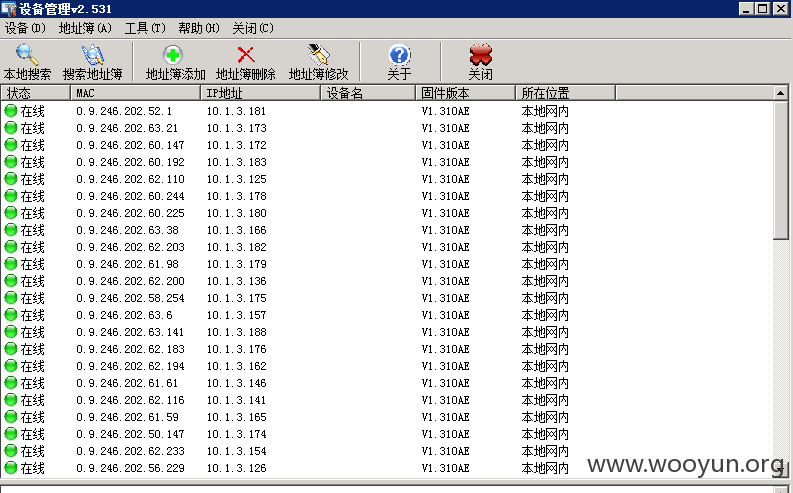Open the 帮助(H) menu
Image resolution: width=793 pixels, height=493 pixels.
coord(199,28)
